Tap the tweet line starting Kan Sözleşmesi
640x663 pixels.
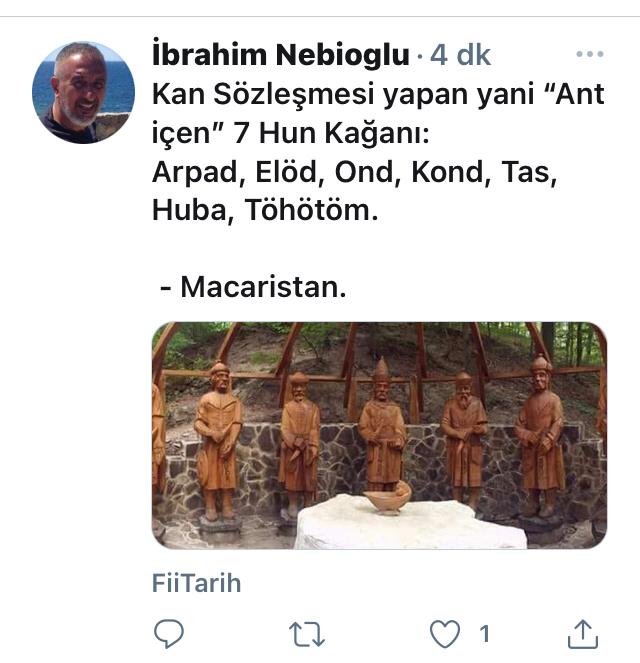click(378, 94)
